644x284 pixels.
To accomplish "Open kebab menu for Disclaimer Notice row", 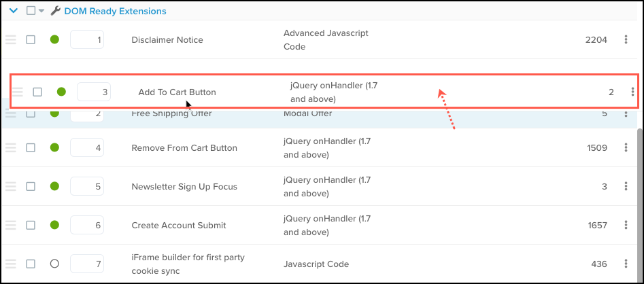I will tap(626, 40).
